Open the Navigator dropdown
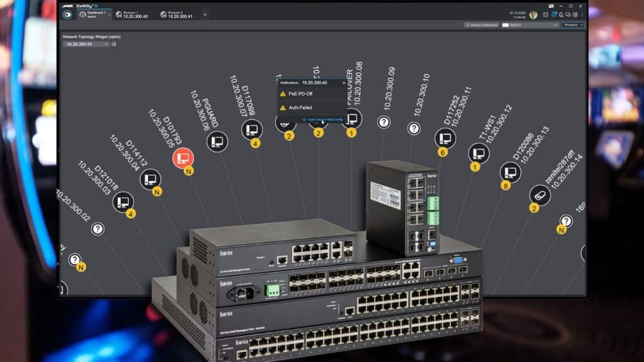 click(x=572, y=25)
